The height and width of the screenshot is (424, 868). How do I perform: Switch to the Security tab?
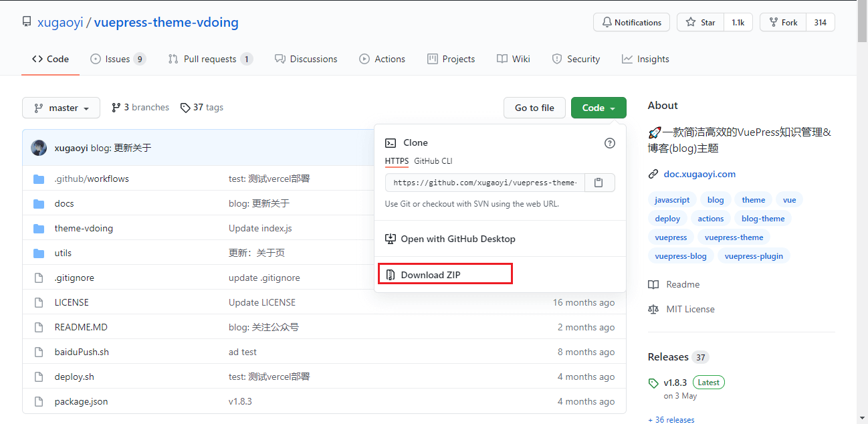click(x=576, y=59)
